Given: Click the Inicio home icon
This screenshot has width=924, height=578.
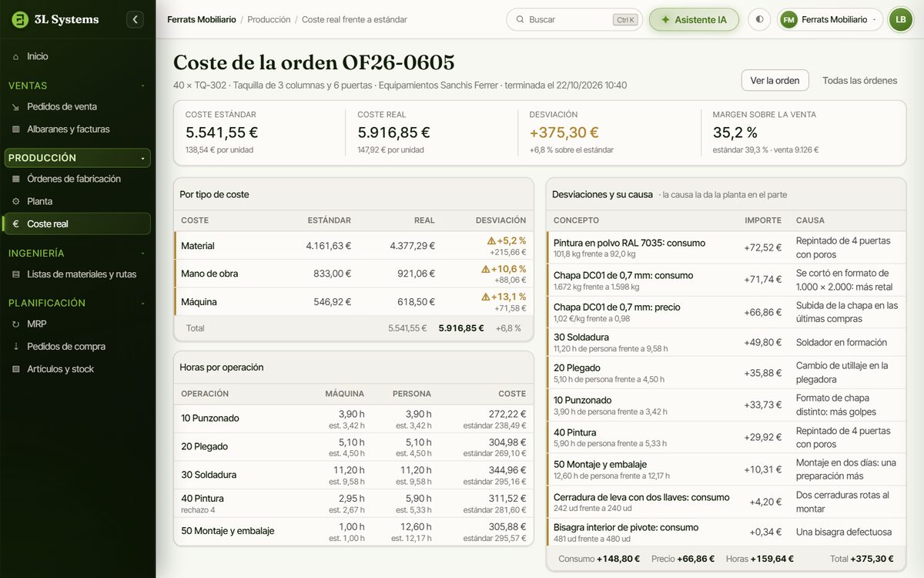Looking at the screenshot, I should pyautogui.click(x=15, y=56).
